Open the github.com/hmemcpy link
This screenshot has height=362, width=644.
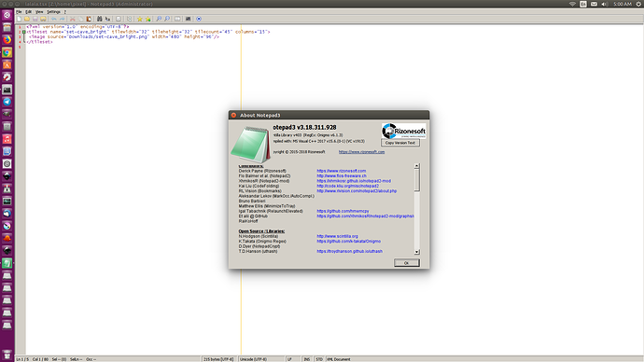click(x=343, y=211)
